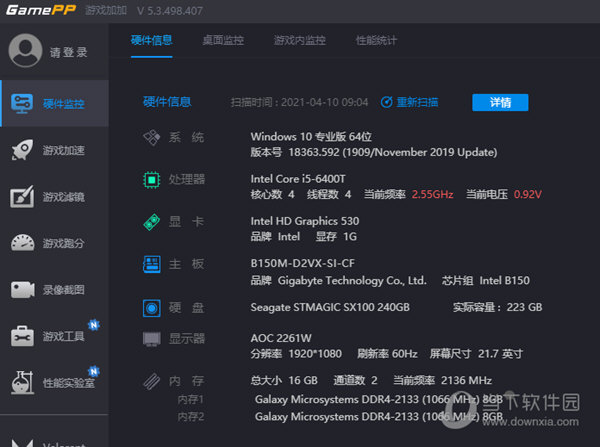Click the Windows 10 专业版 64位 text
This screenshot has height=447, width=600.
tap(311, 137)
